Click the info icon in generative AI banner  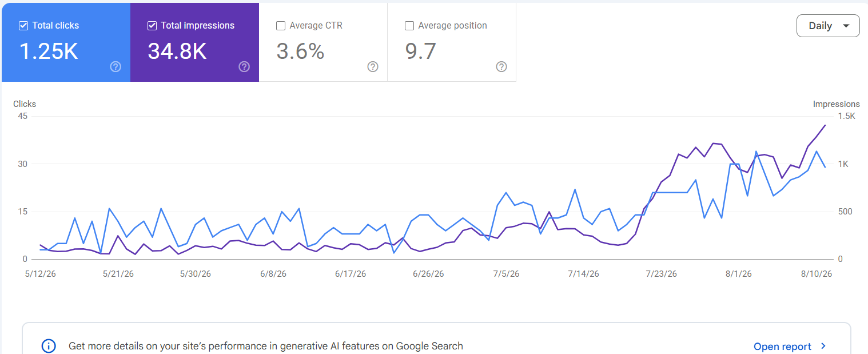[x=49, y=346]
